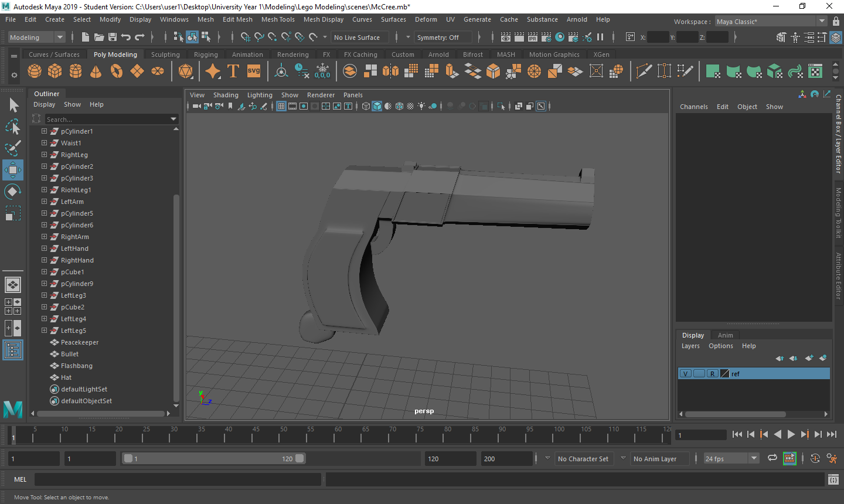844x504 pixels.
Task: Click the Undo arrow in status line
Action: click(125, 37)
